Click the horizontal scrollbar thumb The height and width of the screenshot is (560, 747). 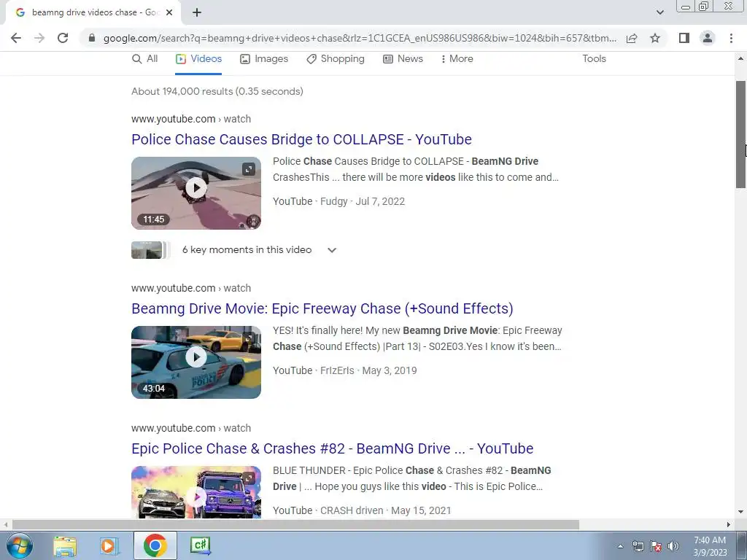click(295, 524)
